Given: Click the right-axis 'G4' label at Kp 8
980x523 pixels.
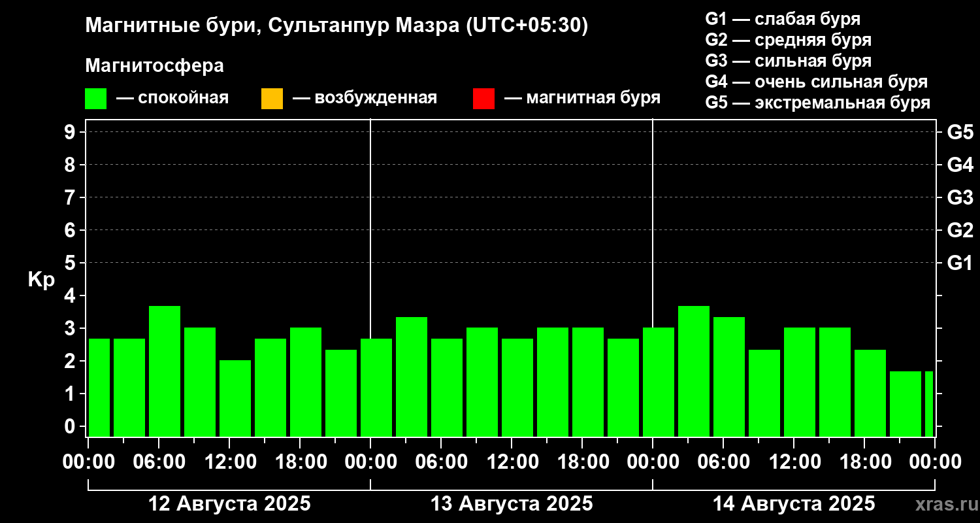Looking at the screenshot, I should pyautogui.click(x=960, y=165).
